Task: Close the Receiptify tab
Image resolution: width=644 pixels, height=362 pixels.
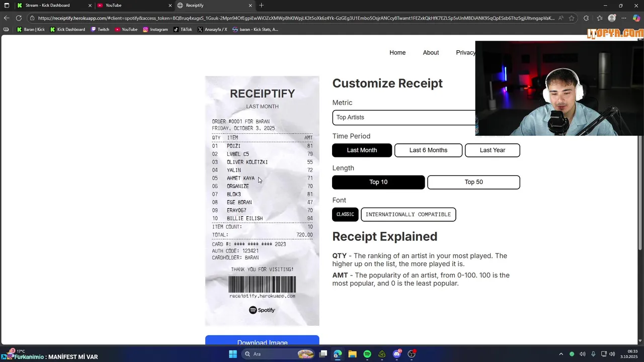Action: click(250, 6)
